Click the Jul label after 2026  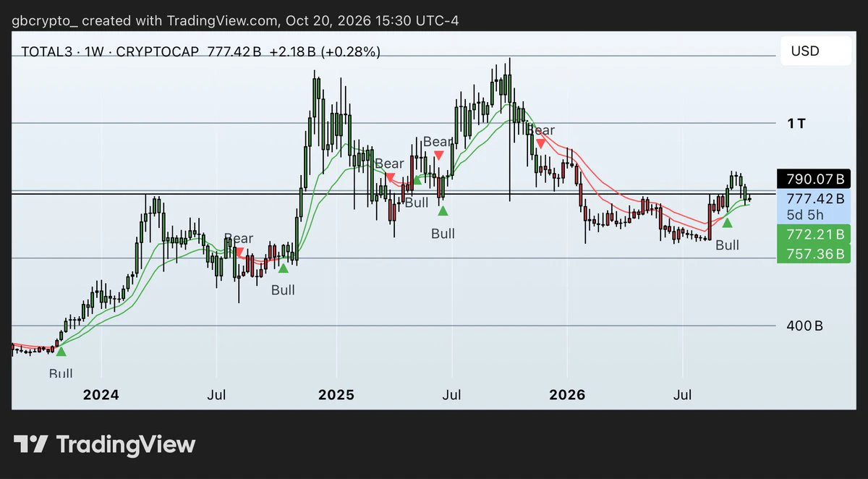(683, 395)
